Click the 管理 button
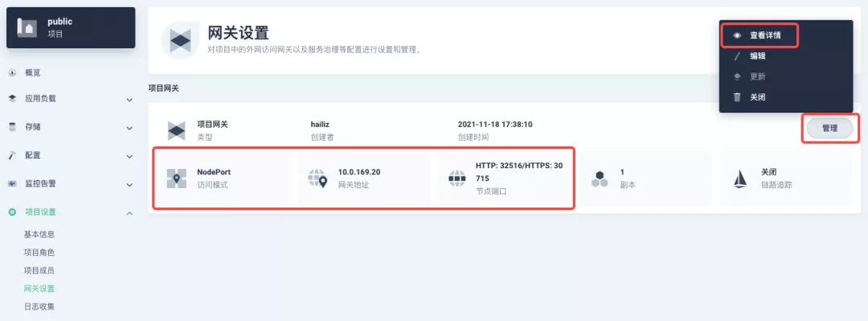 [x=829, y=128]
